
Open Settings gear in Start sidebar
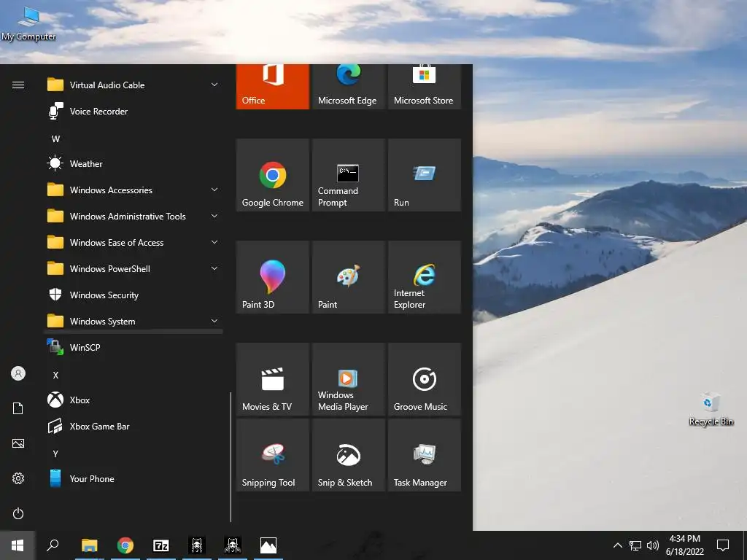tap(18, 478)
